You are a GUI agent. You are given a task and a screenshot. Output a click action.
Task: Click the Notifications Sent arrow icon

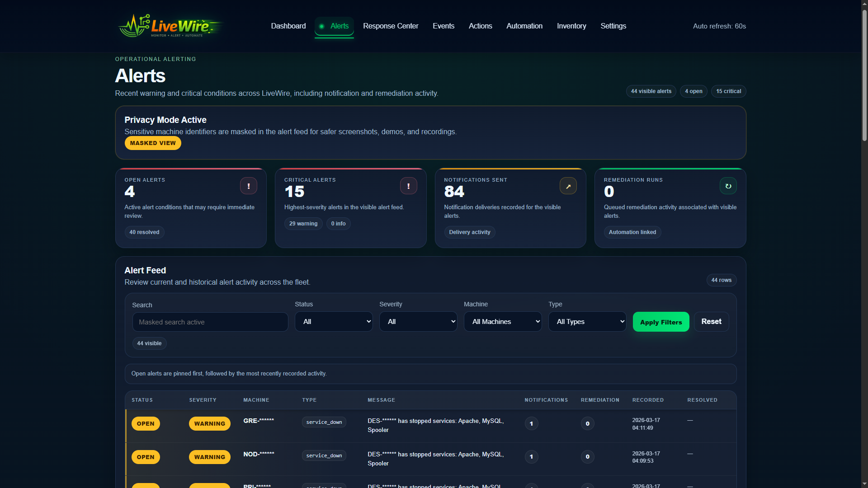pyautogui.click(x=568, y=186)
